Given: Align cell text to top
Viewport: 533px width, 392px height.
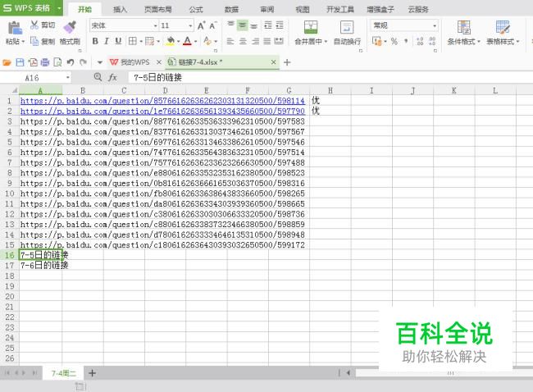Looking at the screenshot, I should point(230,25).
